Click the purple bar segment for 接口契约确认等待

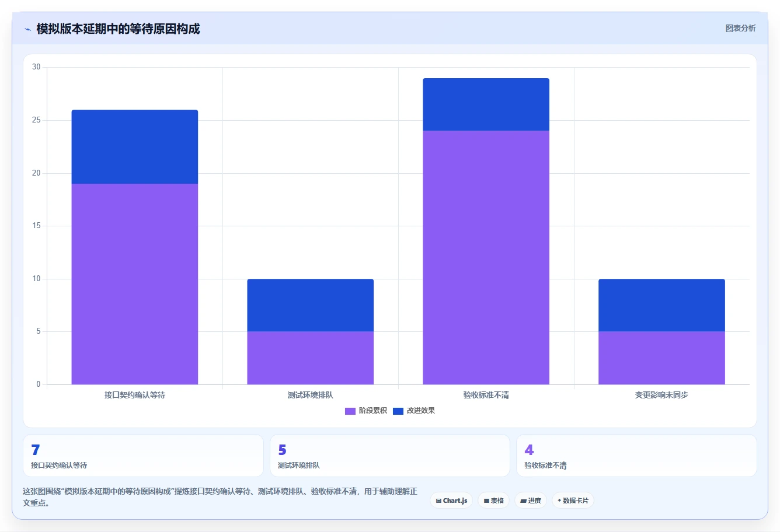135,284
